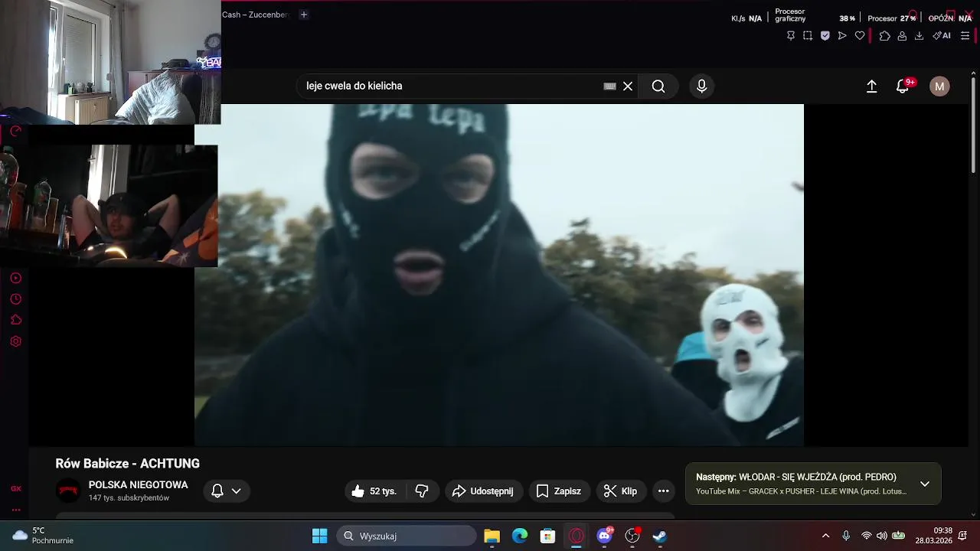
Task: Open more actions three-dot menu
Action: click(x=664, y=491)
